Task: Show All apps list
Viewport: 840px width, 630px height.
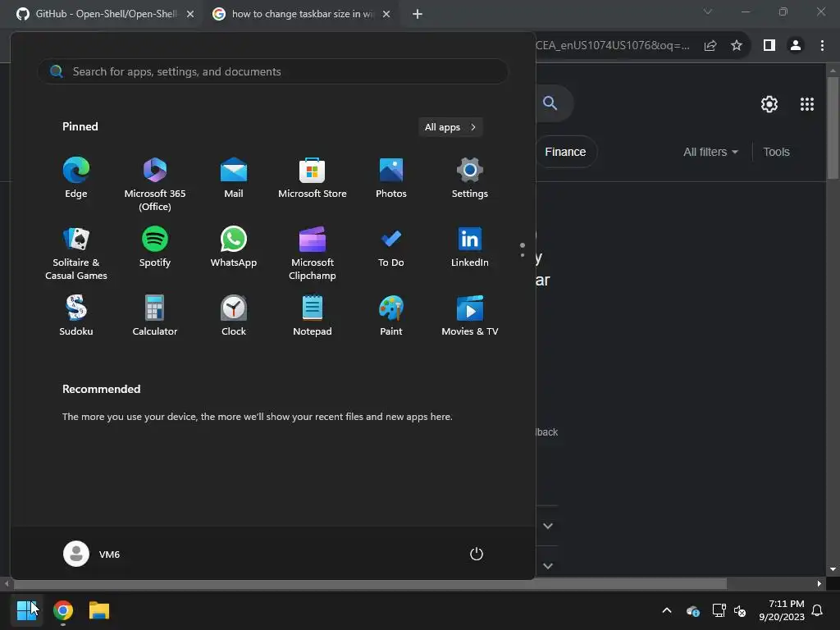Action: [450, 127]
